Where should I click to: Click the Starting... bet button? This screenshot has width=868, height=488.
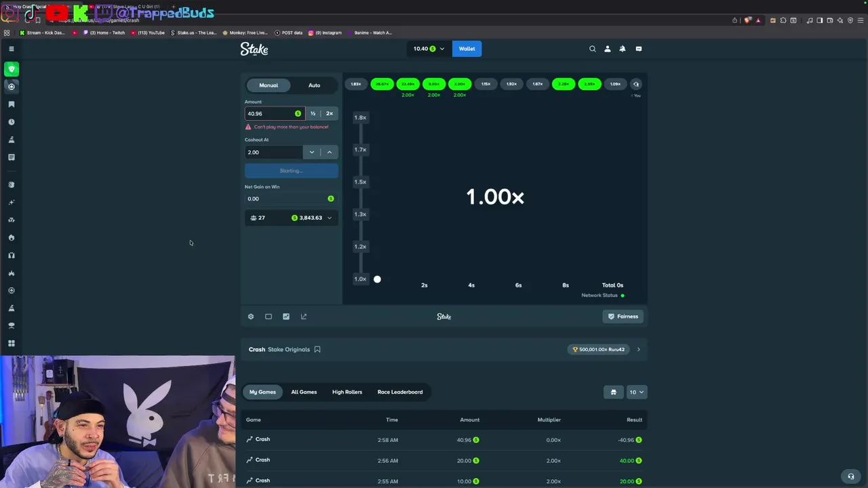coord(292,171)
